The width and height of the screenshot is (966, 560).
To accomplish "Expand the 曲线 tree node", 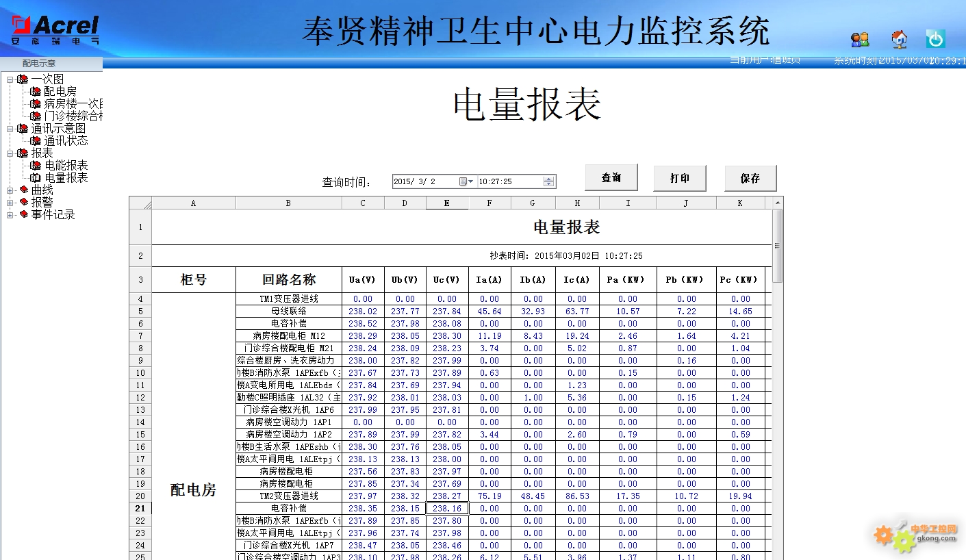I will 10,190.
